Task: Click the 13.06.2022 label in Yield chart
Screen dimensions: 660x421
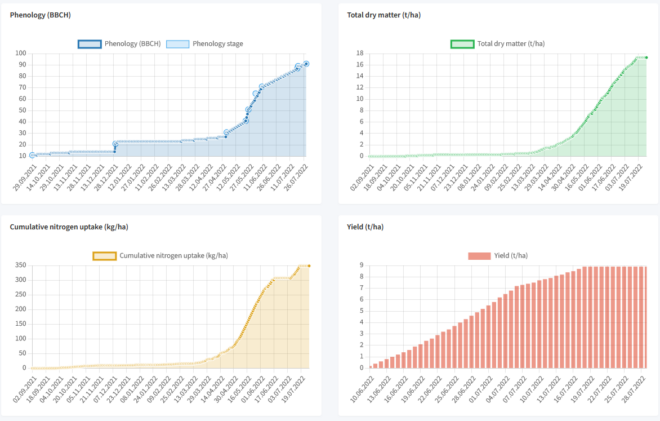Action: pyautogui.click(x=378, y=390)
